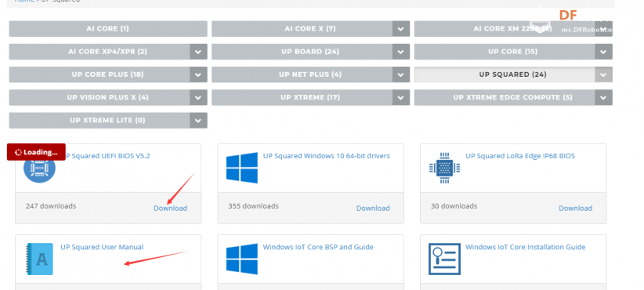Select the UP BOARD (24) category

[x=302, y=52]
